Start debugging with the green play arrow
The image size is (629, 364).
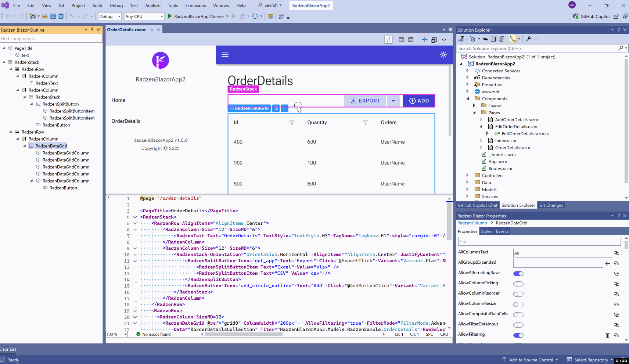[170, 16]
